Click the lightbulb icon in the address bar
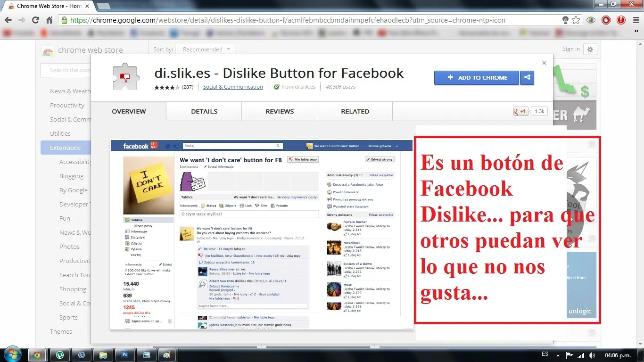 [565, 20]
